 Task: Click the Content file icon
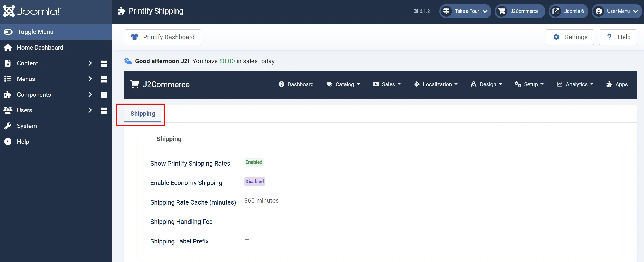(x=8, y=63)
